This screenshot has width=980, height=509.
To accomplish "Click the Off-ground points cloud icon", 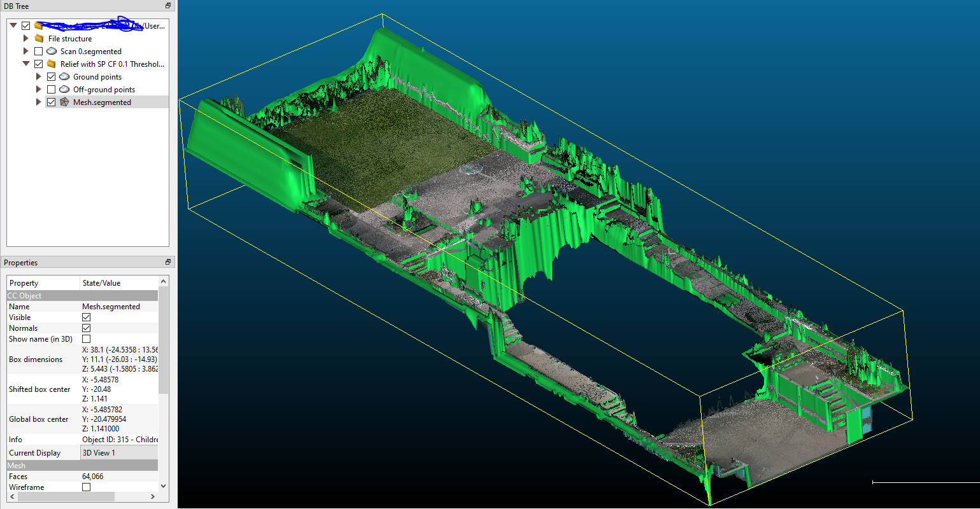I will [x=64, y=89].
